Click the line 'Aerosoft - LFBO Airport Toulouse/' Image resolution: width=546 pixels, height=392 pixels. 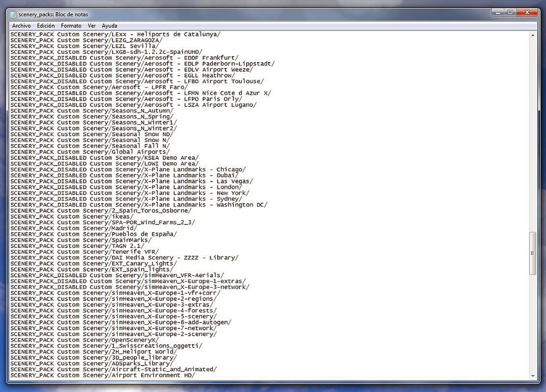tap(137, 82)
